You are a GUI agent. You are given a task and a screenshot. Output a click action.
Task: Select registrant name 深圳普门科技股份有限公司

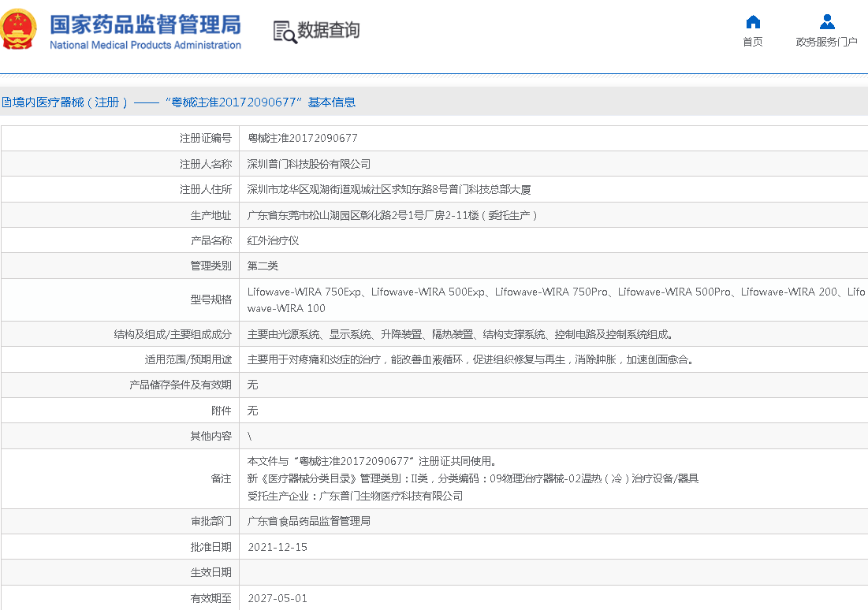click(x=309, y=164)
